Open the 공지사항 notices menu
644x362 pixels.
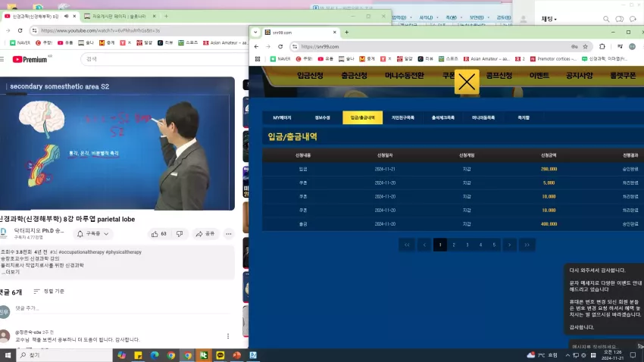[579, 76]
